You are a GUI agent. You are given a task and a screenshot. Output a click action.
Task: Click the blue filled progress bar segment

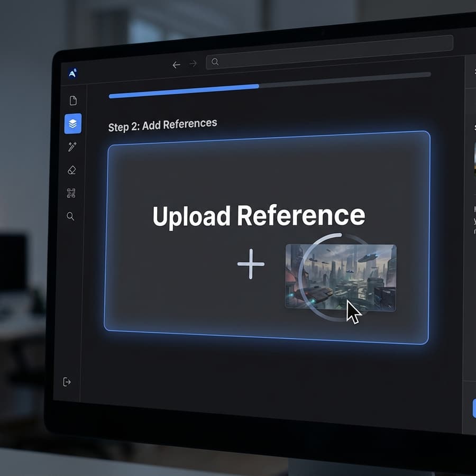tap(184, 91)
